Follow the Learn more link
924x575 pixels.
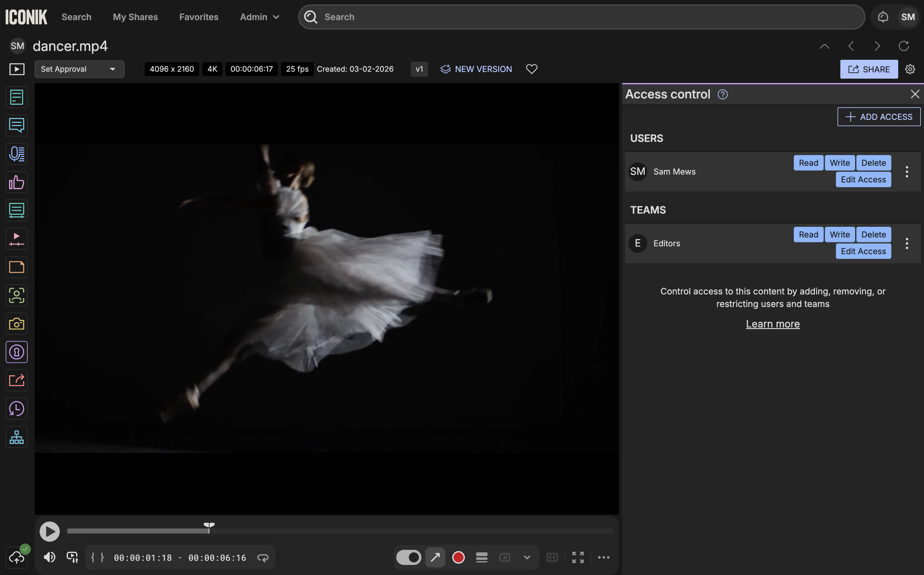772,324
